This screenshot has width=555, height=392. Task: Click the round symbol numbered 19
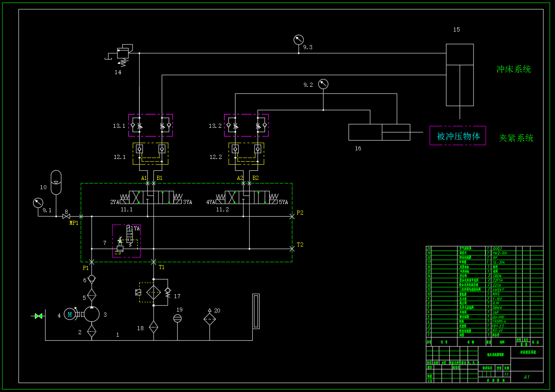[x=177, y=318]
